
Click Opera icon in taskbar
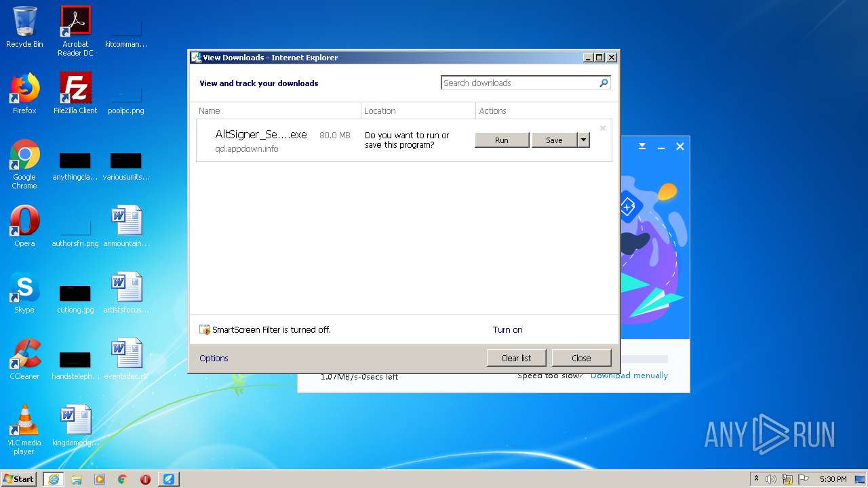click(x=145, y=479)
